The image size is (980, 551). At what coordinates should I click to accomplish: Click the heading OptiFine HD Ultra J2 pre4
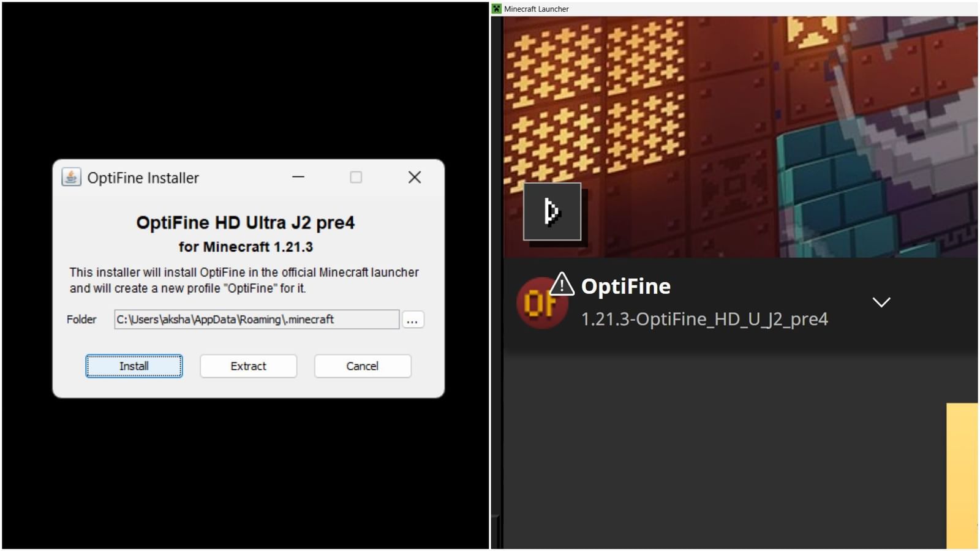coord(247,222)
